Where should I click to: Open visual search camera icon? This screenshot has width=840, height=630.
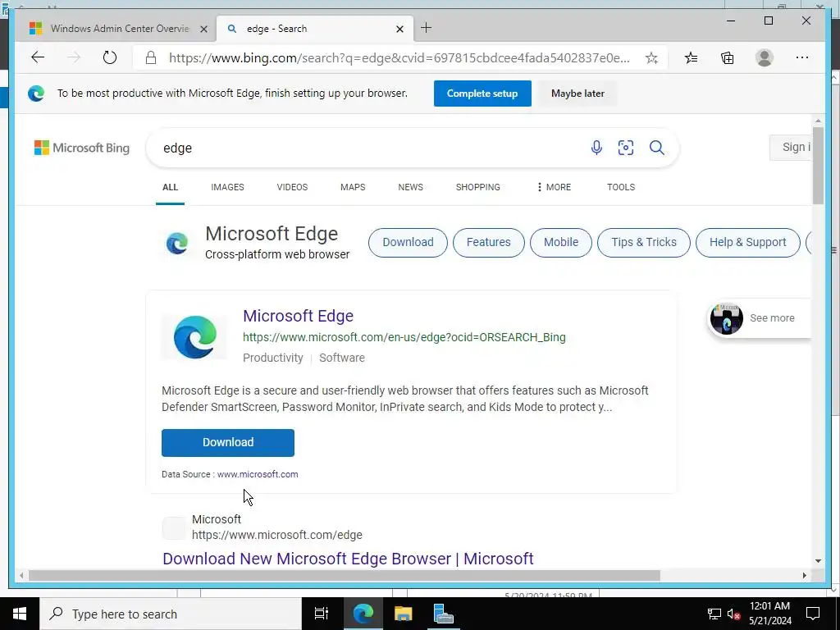[626, 148]
